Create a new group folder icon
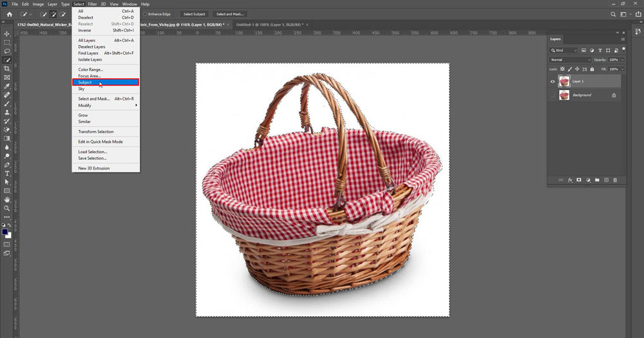The height and width of the screenshot is (338, 644). click(x=597, y=180)
